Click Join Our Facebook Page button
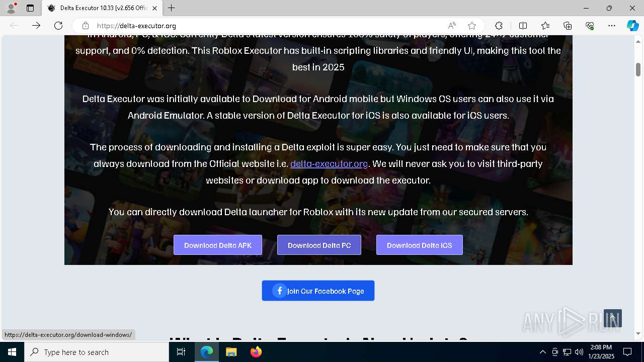 point(318,291)
